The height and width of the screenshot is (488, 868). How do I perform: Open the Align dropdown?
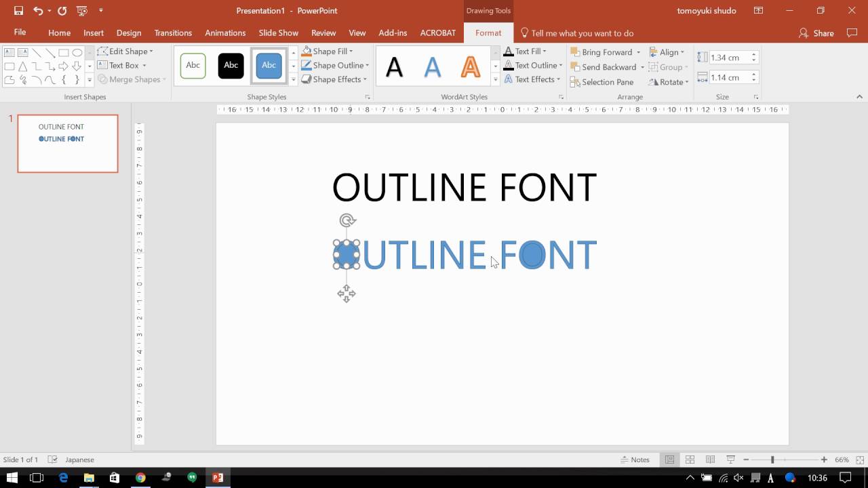coord(667,52)
